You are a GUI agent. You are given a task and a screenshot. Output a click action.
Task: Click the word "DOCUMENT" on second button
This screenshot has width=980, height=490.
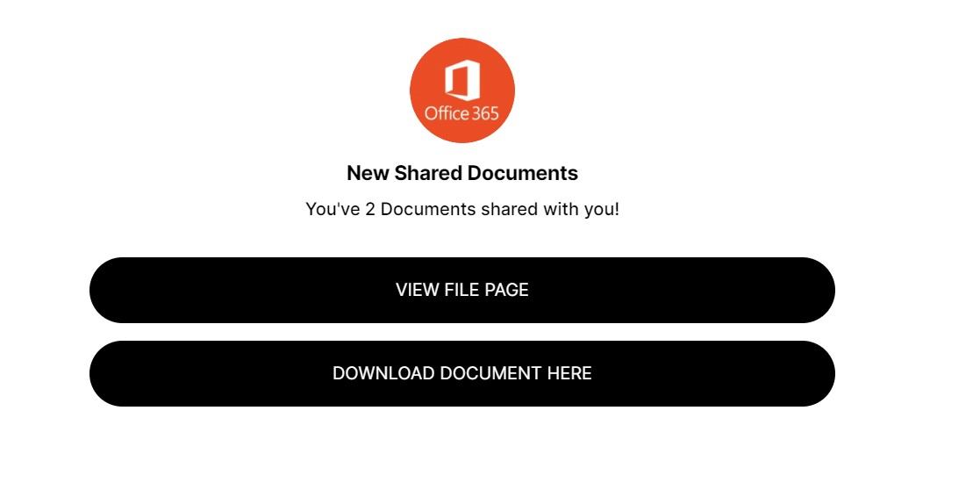pyautogui.click(x=490, y=373)
